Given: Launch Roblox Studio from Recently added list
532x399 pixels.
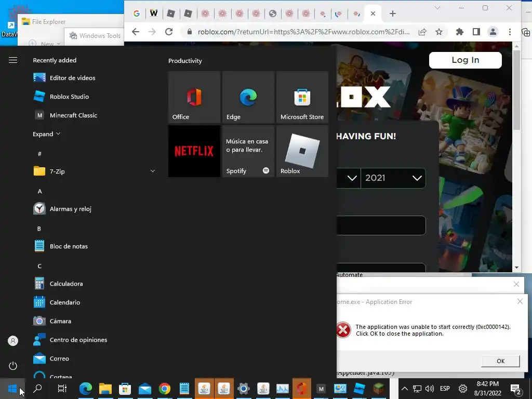Looking at the screenshot, I should [x=94, y=96].
